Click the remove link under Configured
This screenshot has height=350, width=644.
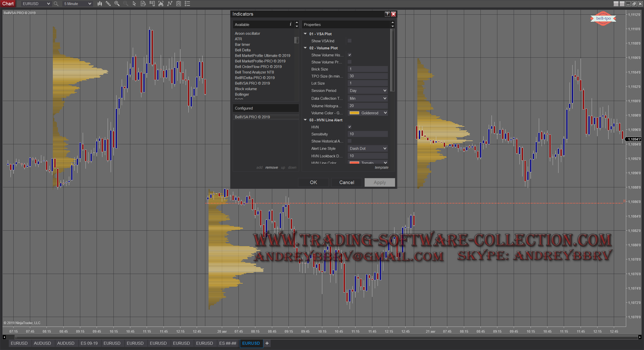[x=271, y=167]
